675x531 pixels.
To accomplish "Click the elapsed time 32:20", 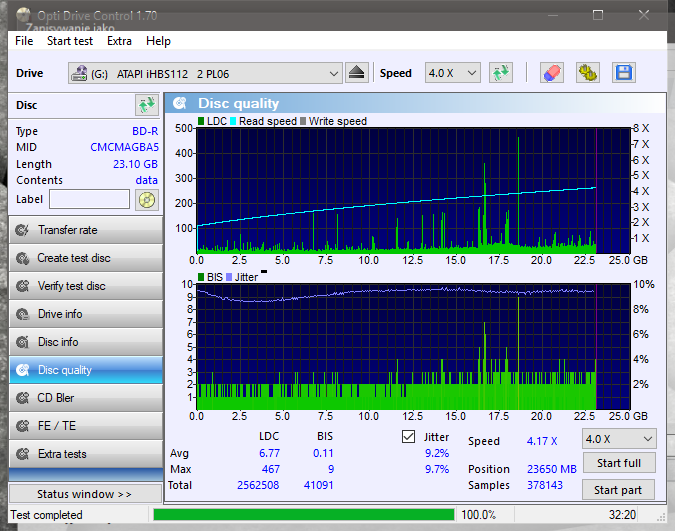I will coord(622,515).
